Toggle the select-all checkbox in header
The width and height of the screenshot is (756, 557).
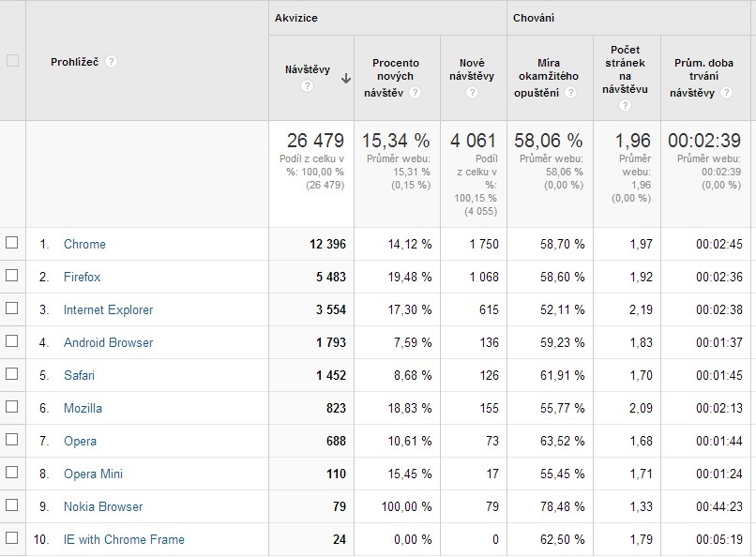pyautogui.click(x=12, y=61)
